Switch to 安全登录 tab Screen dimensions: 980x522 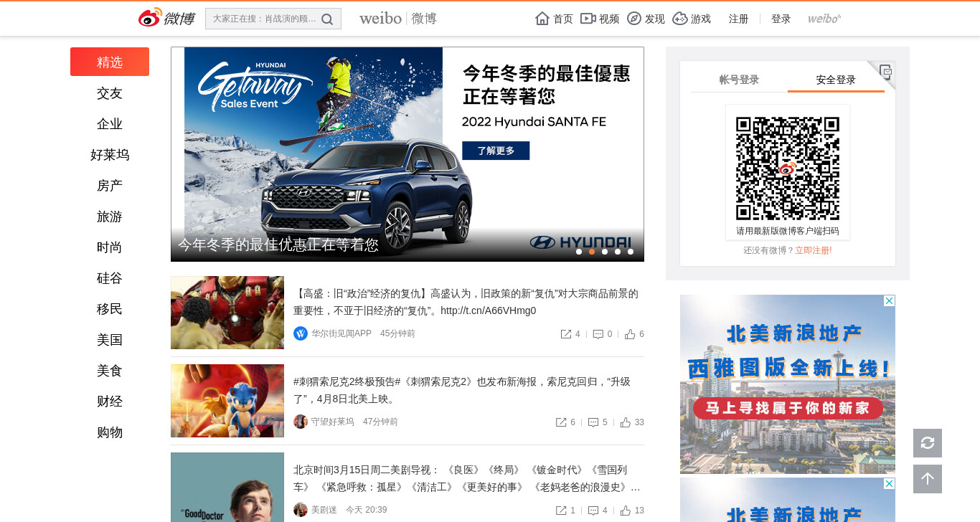click(836, 80)
